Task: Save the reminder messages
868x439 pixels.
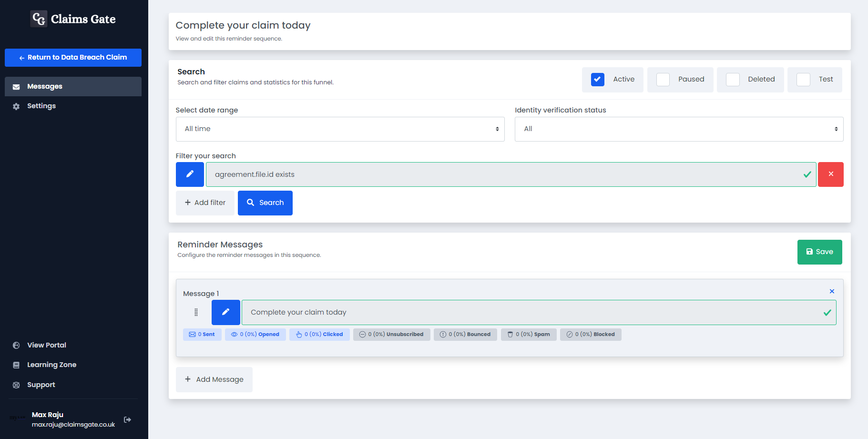Action: (820, 252)
